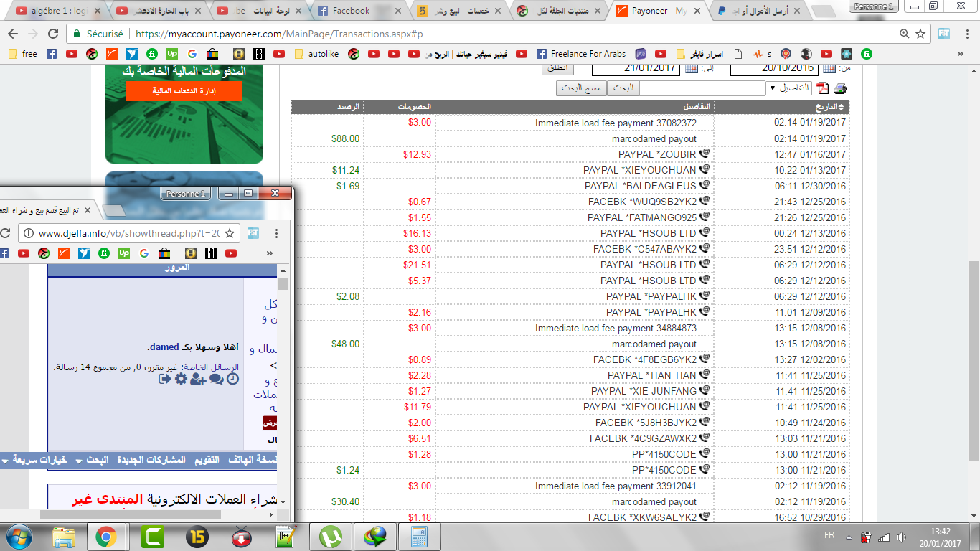Open Chrome menu in djelfa window
This screenshot has width=980, height=551.
[276, 233]
